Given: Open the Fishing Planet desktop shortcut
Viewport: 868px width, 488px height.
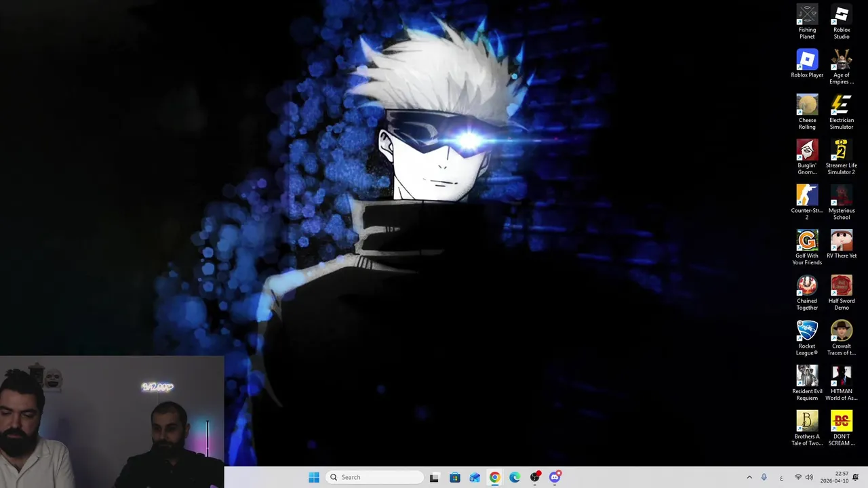Looking at the screenshot, I should point(807,22).
